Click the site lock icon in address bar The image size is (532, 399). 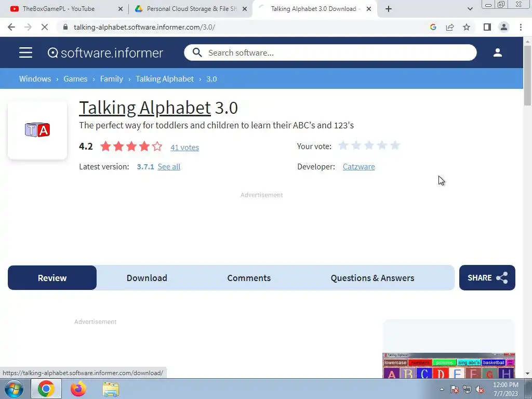[65, 27]
